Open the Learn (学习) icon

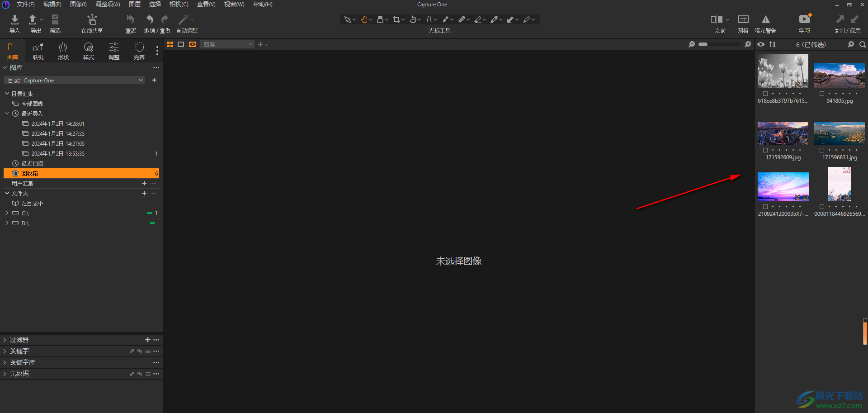point(804,20)
